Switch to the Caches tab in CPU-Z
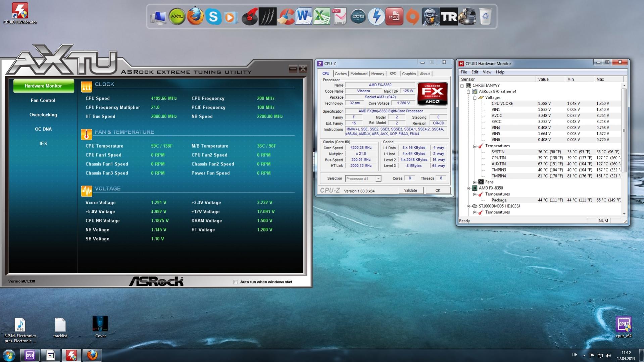Image resolution: width=644 pixels, height=362 pixels. click(x=341, y=74)
